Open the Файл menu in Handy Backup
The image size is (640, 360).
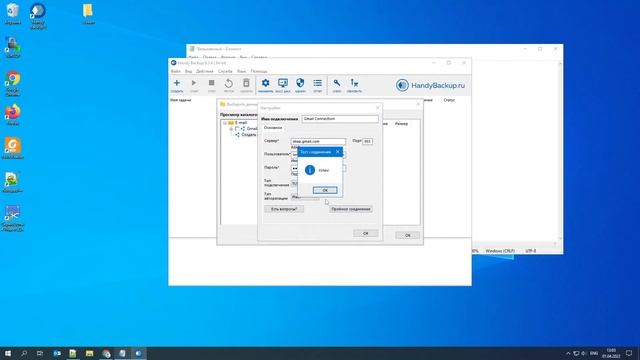176,71
